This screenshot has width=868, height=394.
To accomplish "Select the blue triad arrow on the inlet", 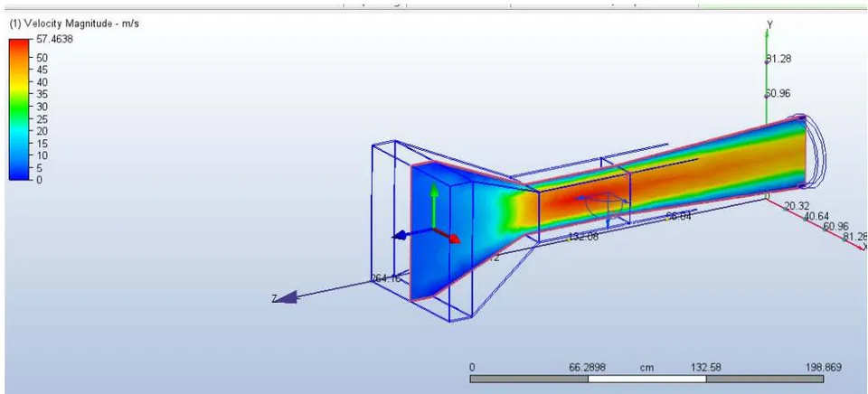I will point(412,234).
